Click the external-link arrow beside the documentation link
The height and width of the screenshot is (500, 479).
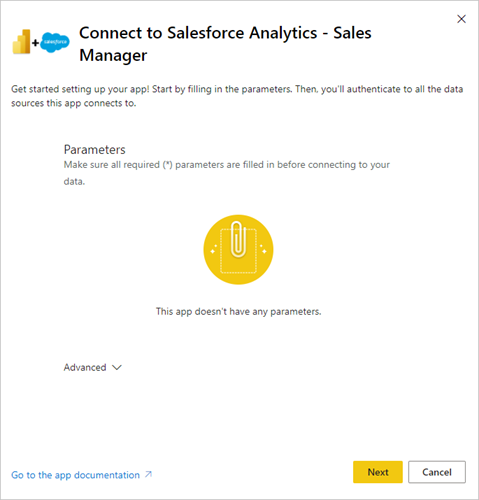[x=148, y=474]
